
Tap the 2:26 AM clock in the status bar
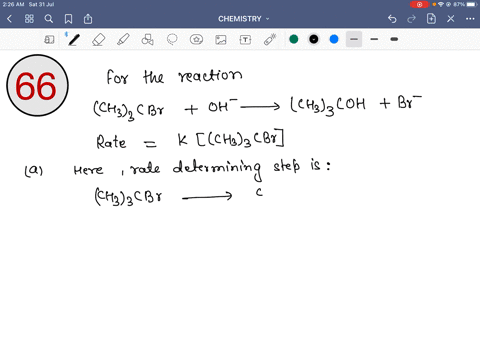point(13,4)
